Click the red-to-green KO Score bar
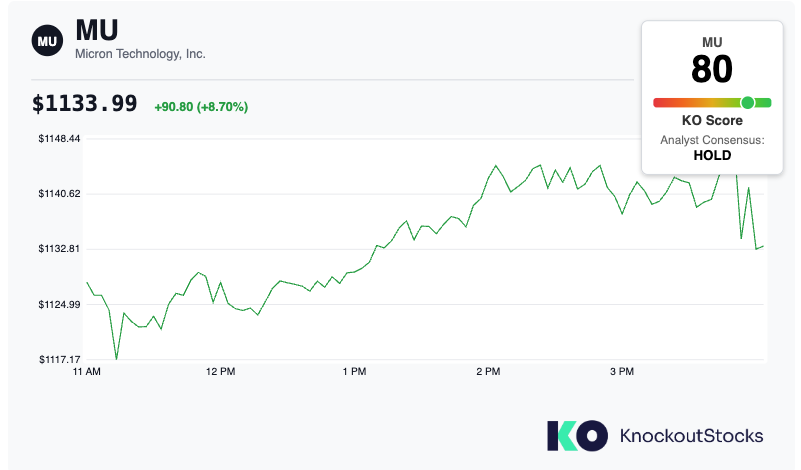Image resolution: width=801 pixels, height=470 pixels. click(712, 103)
